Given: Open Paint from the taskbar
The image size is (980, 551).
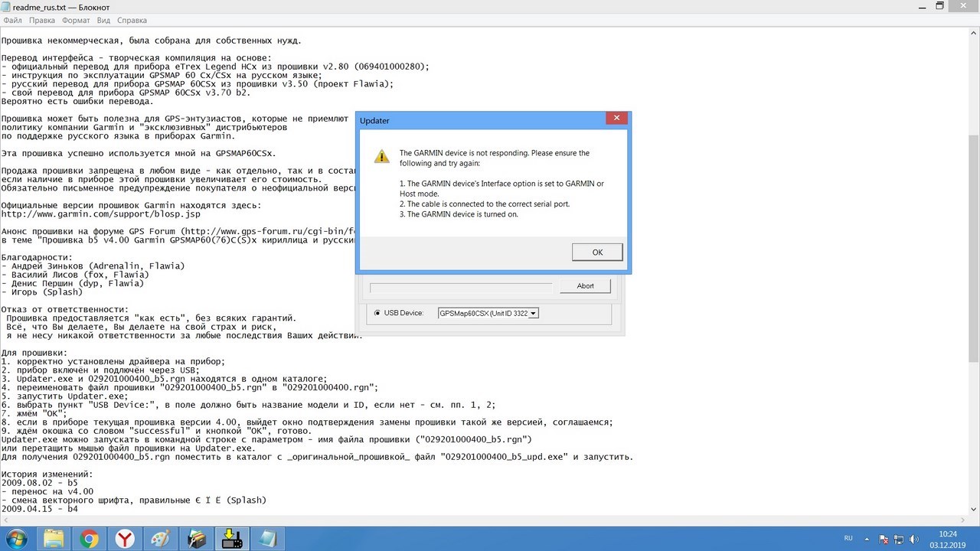Looking at the screenshot, I should [x=161, y=539].
